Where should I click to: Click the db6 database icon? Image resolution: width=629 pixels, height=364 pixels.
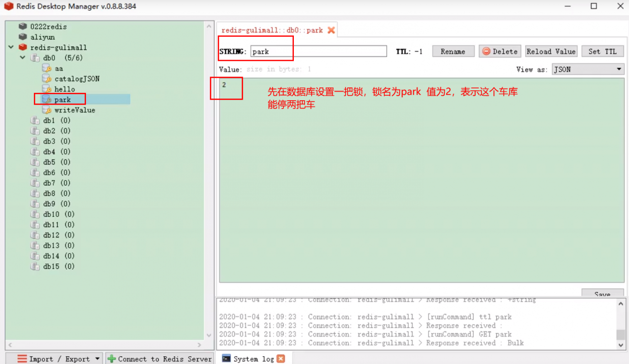pos(35,172)
